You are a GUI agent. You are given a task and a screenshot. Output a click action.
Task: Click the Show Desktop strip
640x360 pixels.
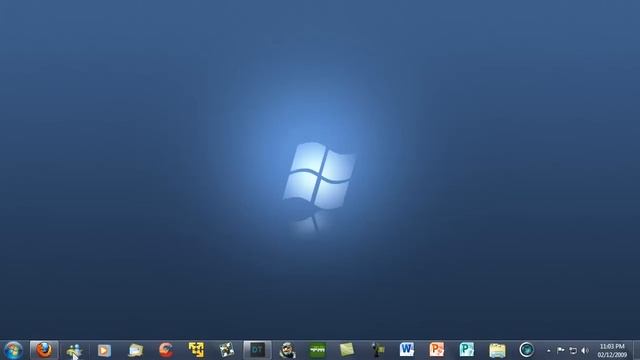pos(636,350)
